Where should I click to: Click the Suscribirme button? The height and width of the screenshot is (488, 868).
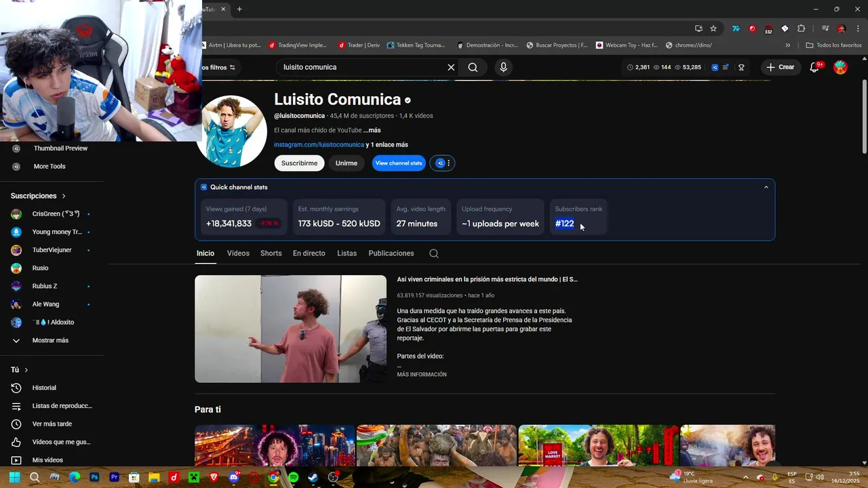coord(299,163)
